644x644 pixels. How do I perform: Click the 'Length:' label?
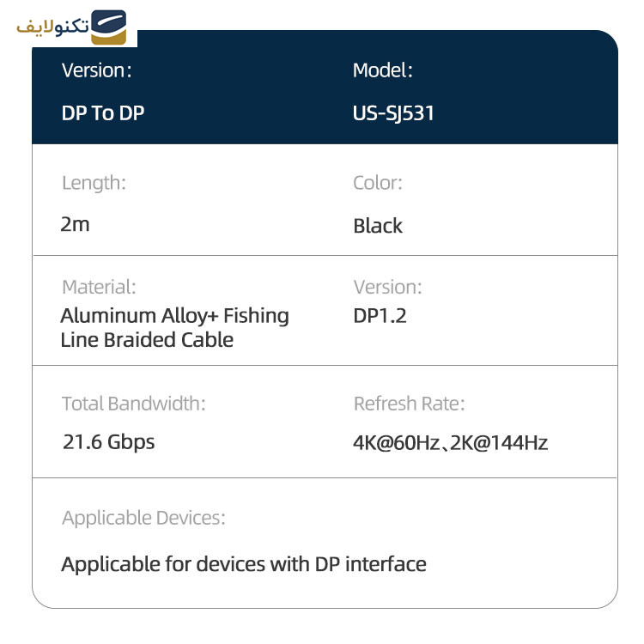coord(94,183)
